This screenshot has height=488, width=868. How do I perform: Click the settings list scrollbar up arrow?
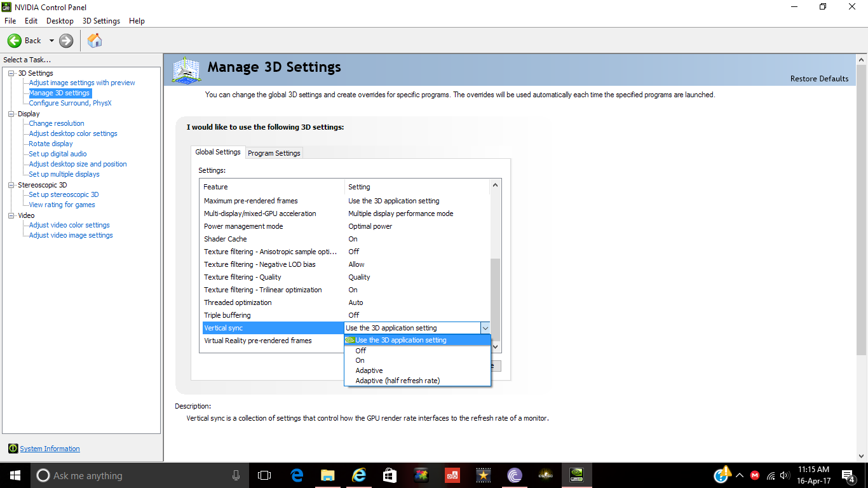coord(496,186)
